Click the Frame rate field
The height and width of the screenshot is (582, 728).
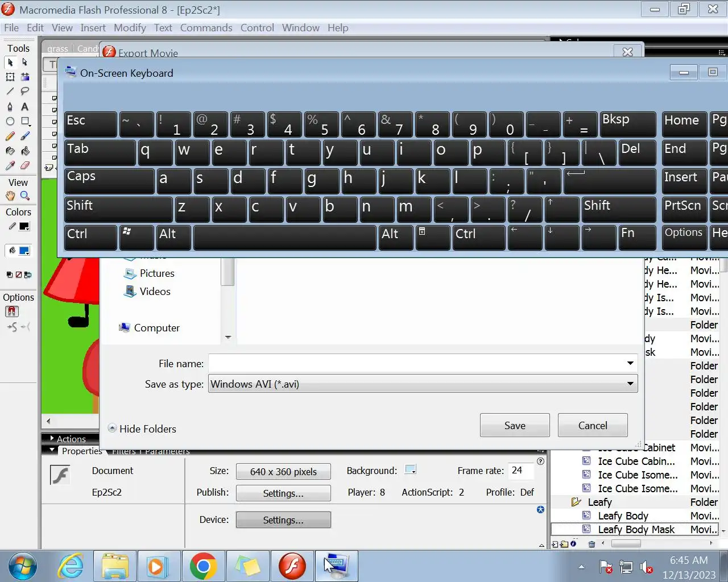coord(520,470)
